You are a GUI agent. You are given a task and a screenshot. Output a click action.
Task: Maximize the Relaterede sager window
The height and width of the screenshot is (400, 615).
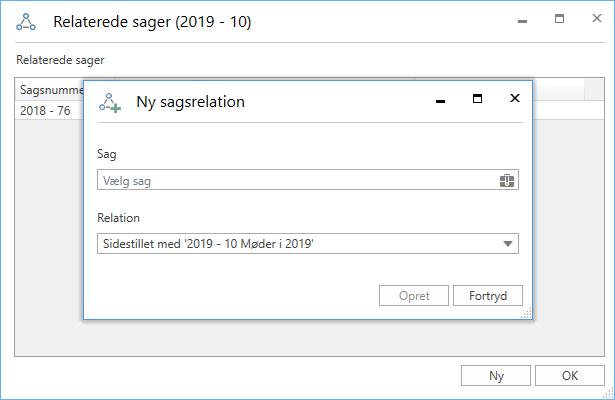point(559,19)
